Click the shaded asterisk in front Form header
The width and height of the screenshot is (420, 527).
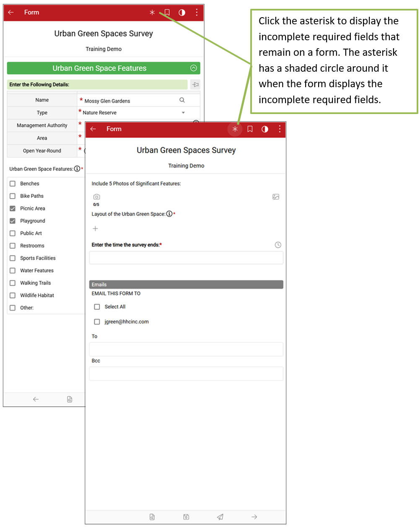click(x=235, y=129)
